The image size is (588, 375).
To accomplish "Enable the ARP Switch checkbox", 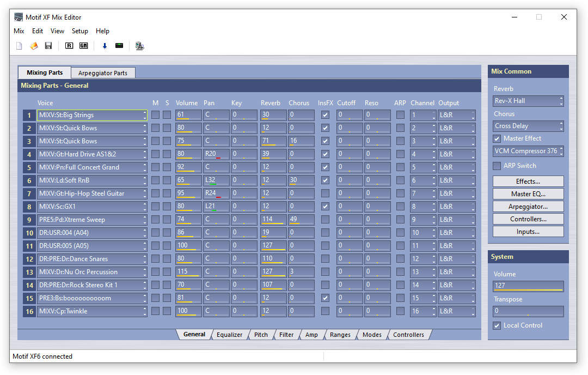I will [497, 166].
